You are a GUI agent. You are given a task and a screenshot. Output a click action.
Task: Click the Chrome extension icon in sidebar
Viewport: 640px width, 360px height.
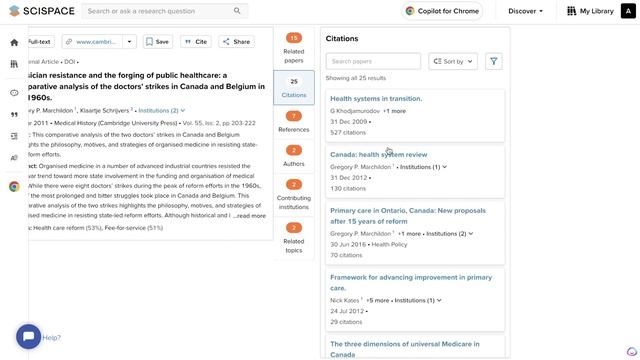point(14,187)
